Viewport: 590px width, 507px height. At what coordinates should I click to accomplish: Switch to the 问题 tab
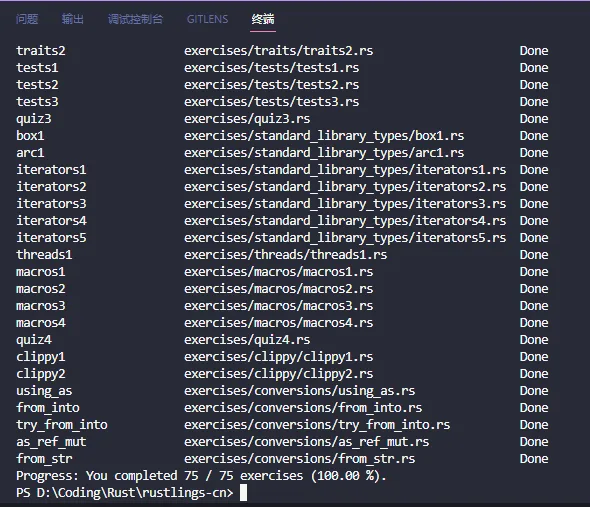(27, 19)
